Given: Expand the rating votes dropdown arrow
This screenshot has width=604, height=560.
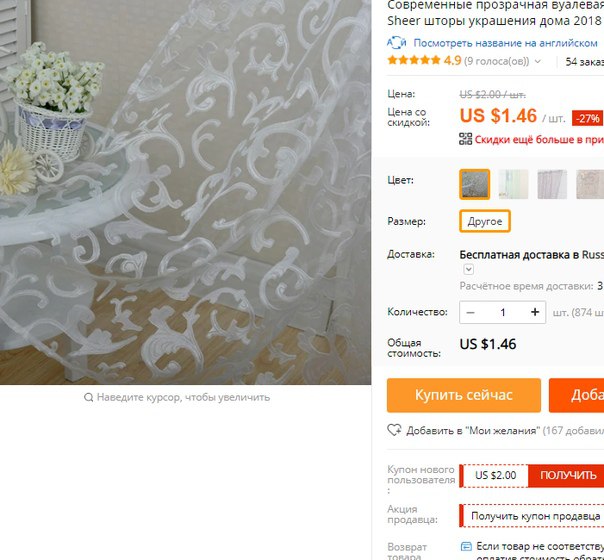Looking at the screenshot, I should (x=538, y=61).
